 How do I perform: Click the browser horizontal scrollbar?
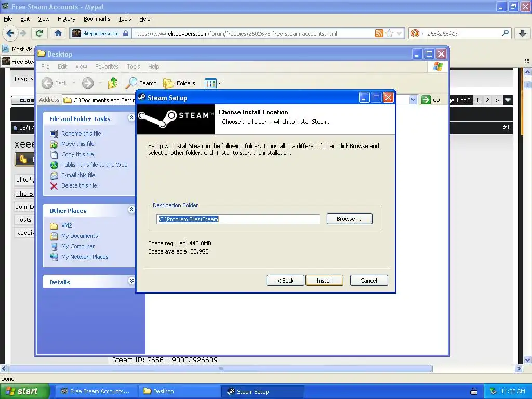click(220, 368)
